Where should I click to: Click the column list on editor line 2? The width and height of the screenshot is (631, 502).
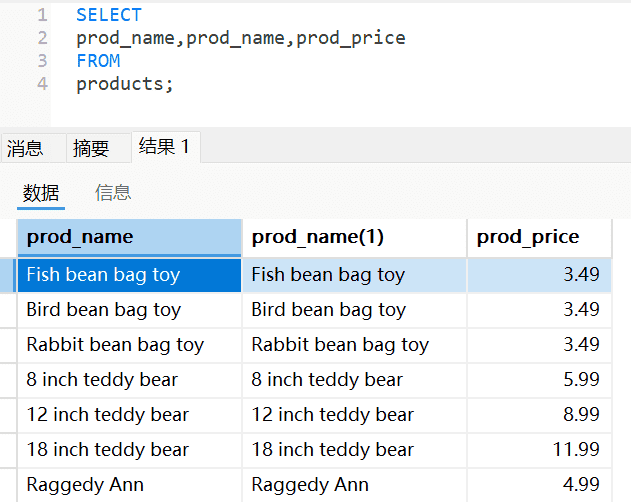(240, 38)
